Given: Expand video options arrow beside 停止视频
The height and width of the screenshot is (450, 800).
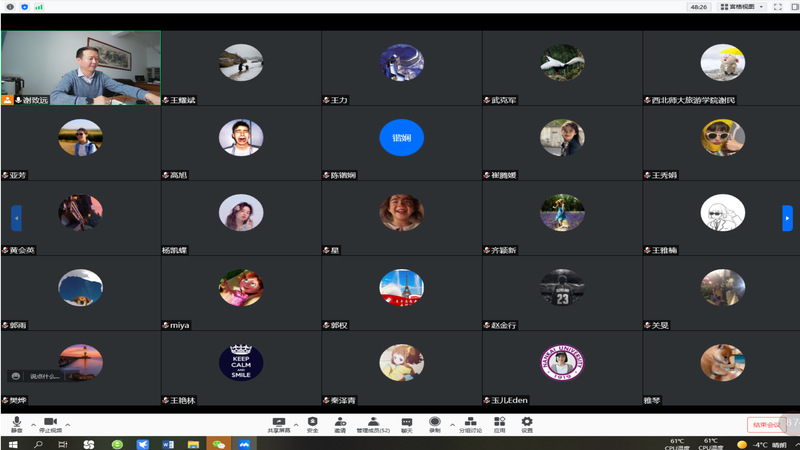Looking at the screenshot, I should (69, 424).
